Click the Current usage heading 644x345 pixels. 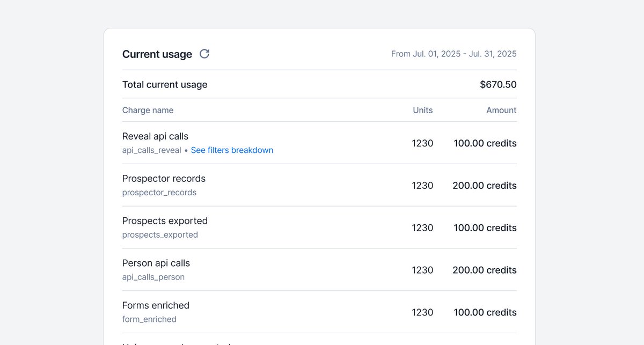click(157, 54)
